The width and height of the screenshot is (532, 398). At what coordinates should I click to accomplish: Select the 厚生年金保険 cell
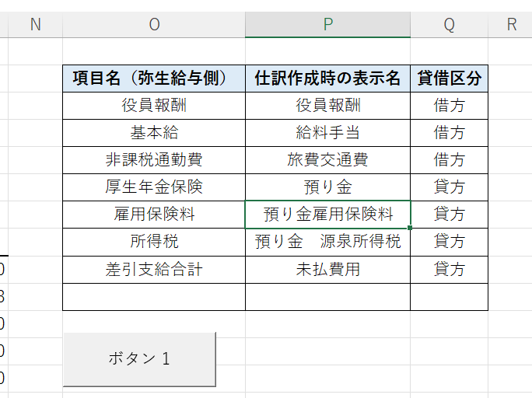coord(154,187)
